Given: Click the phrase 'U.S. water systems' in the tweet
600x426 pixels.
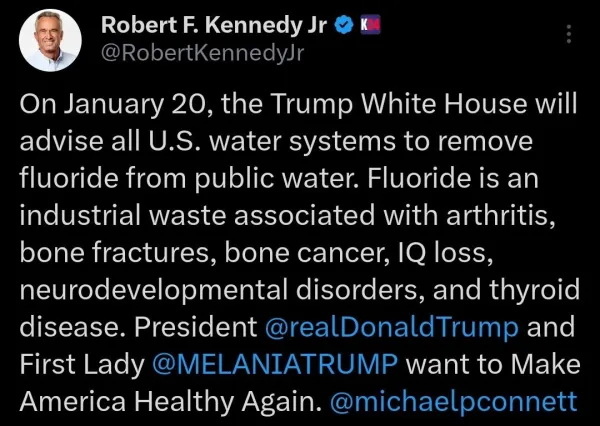Looking at the screenshot, I should 271,141.
